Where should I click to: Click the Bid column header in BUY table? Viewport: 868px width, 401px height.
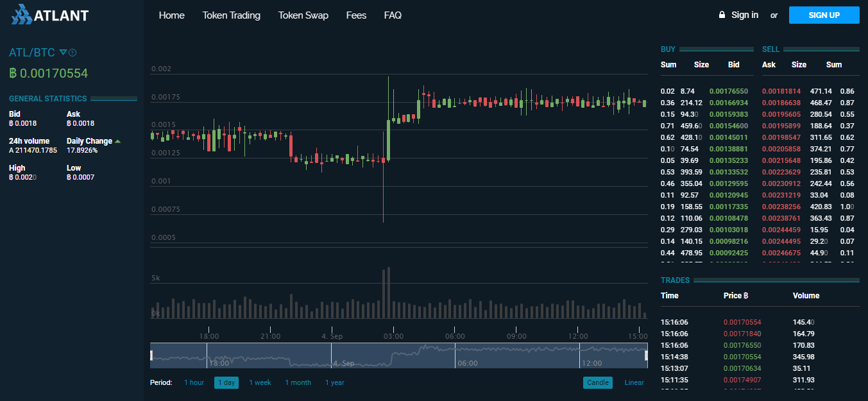pyautogui.click(x=734, y=65)
